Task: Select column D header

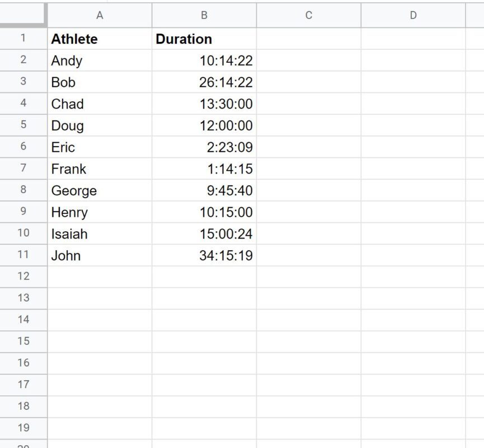Action: tap(413, 16)
